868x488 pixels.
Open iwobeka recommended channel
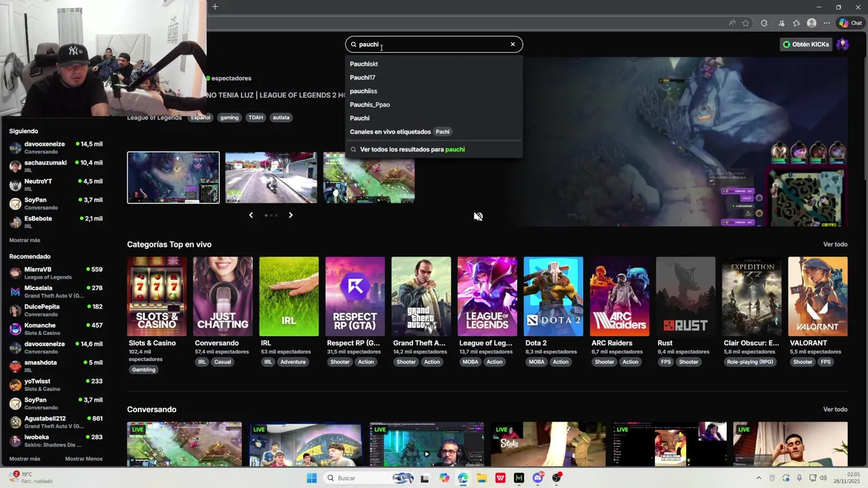point(56,441)
